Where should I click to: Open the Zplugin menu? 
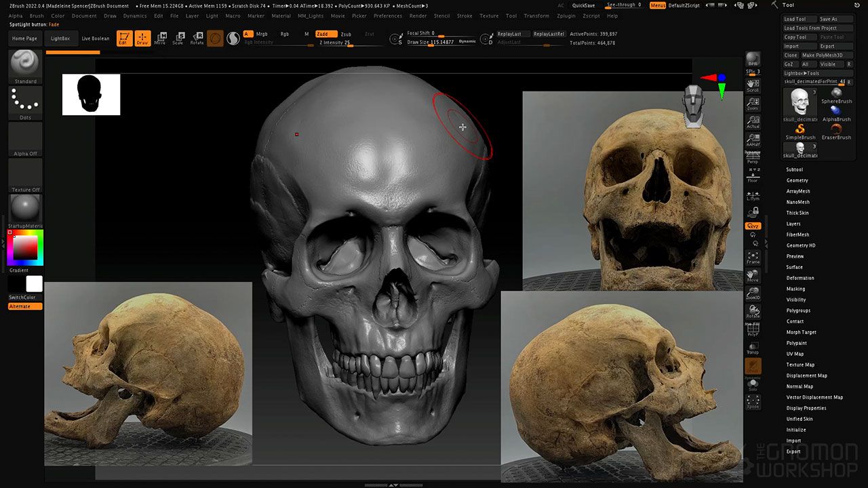[566, 16]
